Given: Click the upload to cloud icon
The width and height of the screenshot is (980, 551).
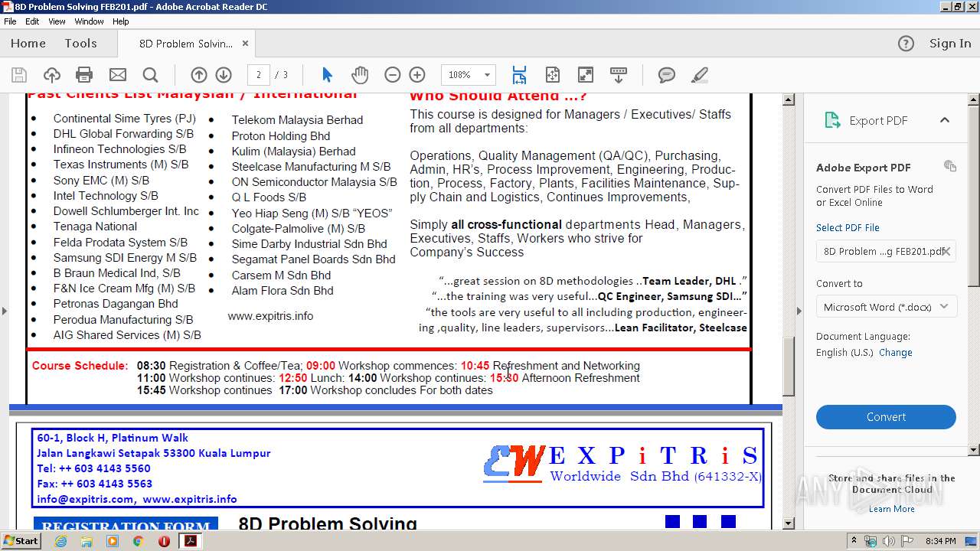Looking at the screenshot, I should coord(51,75).
